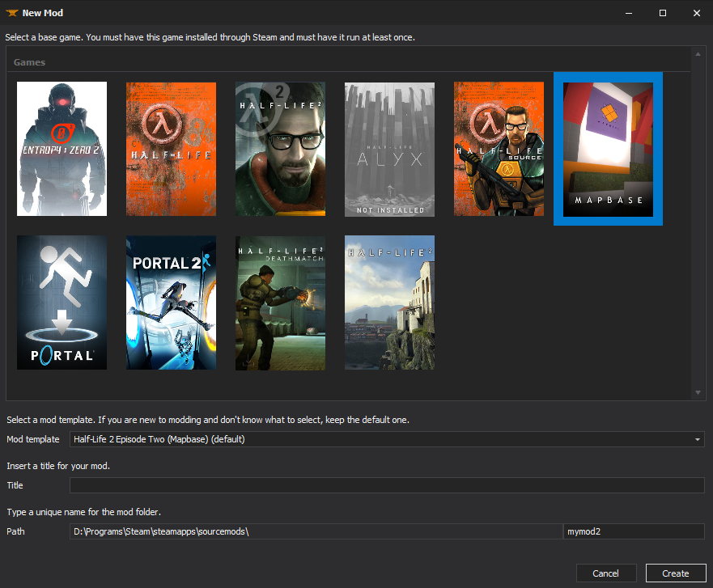Expand the Mod template list via its arrow

[x=698, y=439]
